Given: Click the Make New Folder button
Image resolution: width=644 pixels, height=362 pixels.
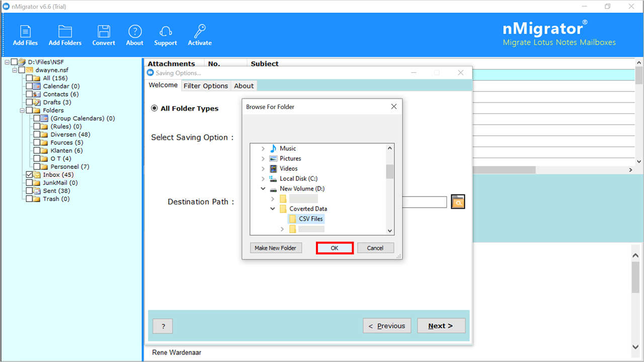Looking at the screenshot, I should coord(275,248).
